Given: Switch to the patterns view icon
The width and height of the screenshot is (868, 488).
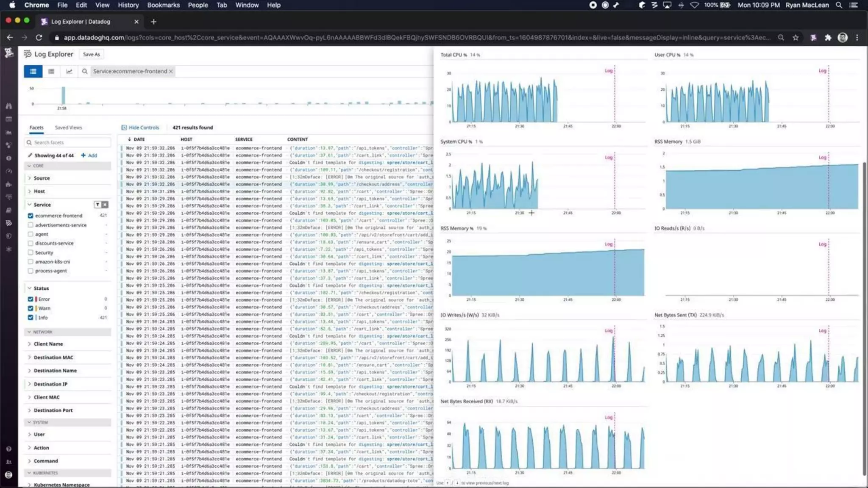Looking at the screenshot, I should click(x=51, y=71).
